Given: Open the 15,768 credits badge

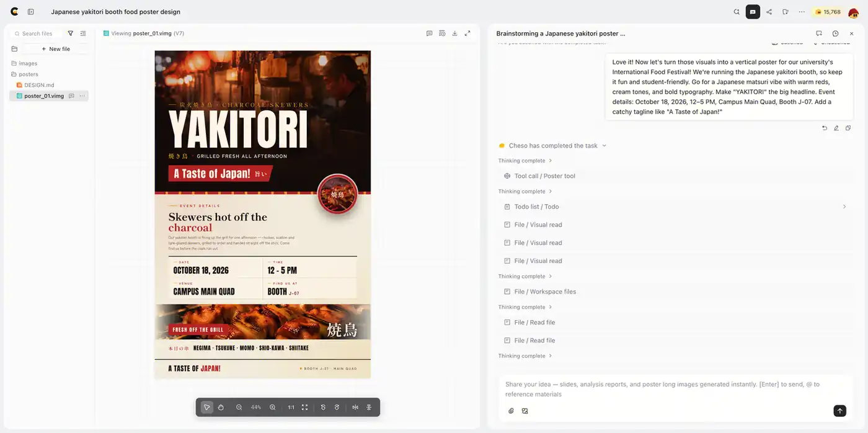Looking at the screenshot, I should point(828,12).
